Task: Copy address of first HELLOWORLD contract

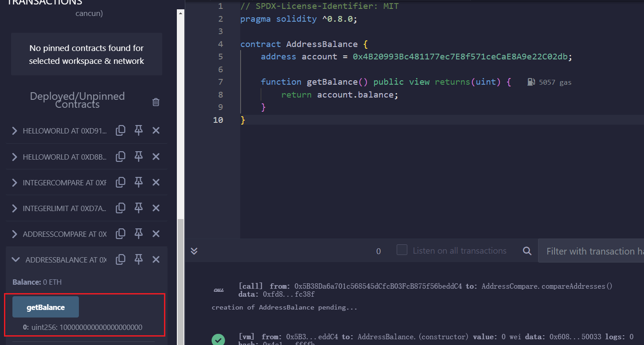Action: [120, 130]
